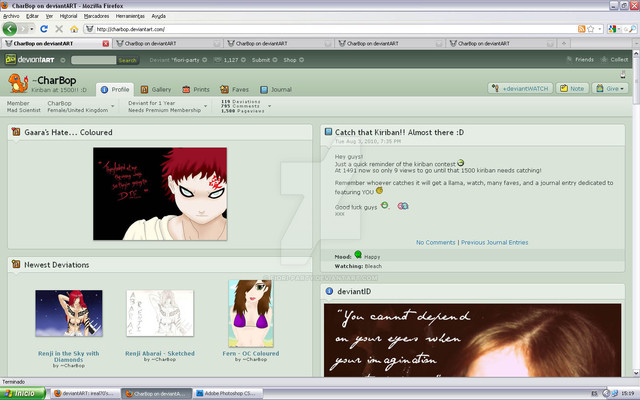Open the Archivo menu
Screen dimensions: 640x400
pyautogui.click(x=11, y=16)
